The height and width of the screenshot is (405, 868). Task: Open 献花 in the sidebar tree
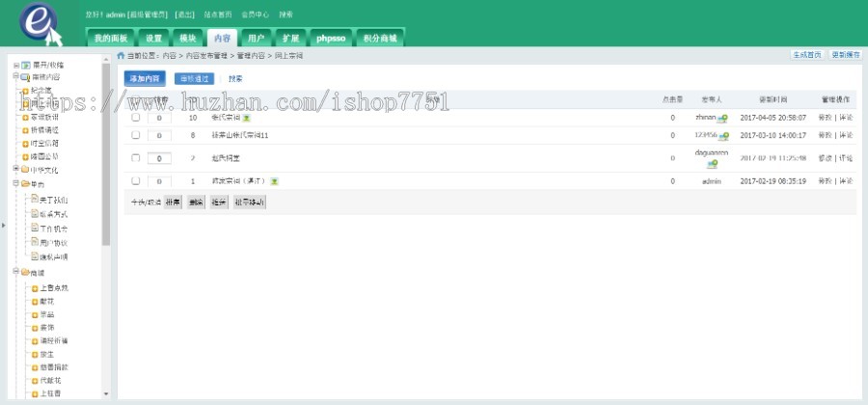point(47,302)
